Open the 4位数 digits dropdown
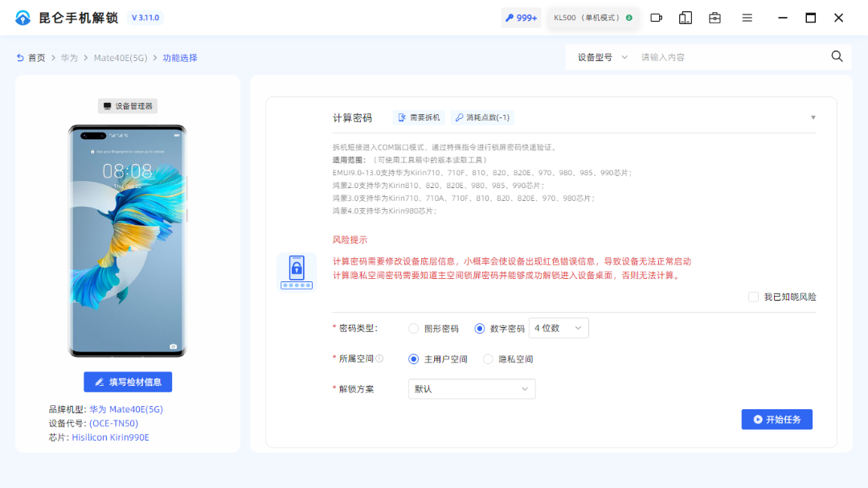This screenshot has height=488, width=868. coord(559,328)
